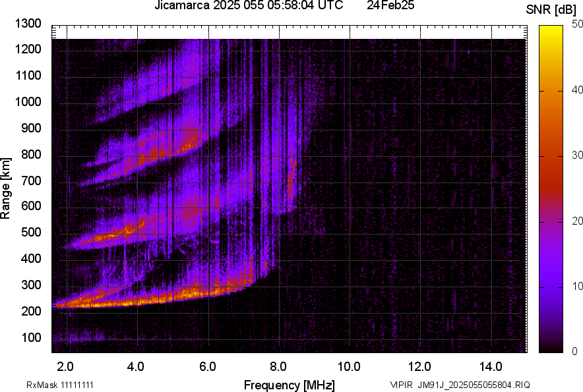Click the 24Feb25 date label

(390, 6)
